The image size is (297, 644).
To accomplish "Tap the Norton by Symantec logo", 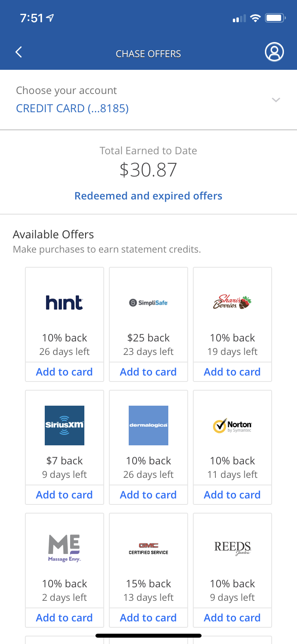I will pos(232,426).
